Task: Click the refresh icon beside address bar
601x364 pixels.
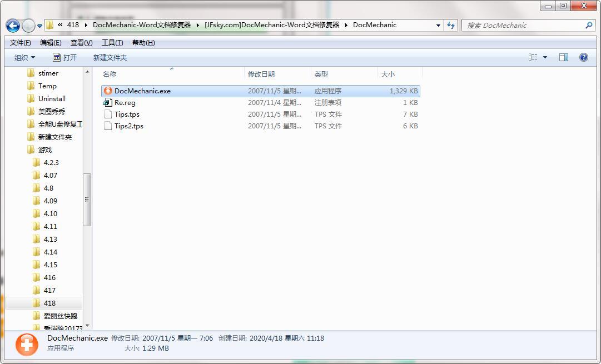Action: pos(451,26)
